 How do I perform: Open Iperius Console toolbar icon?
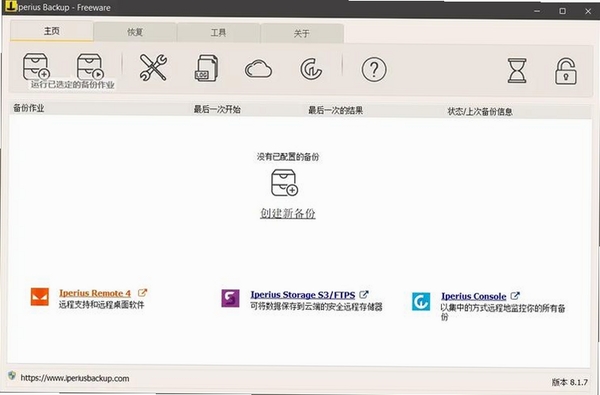(x=311, y=69)
